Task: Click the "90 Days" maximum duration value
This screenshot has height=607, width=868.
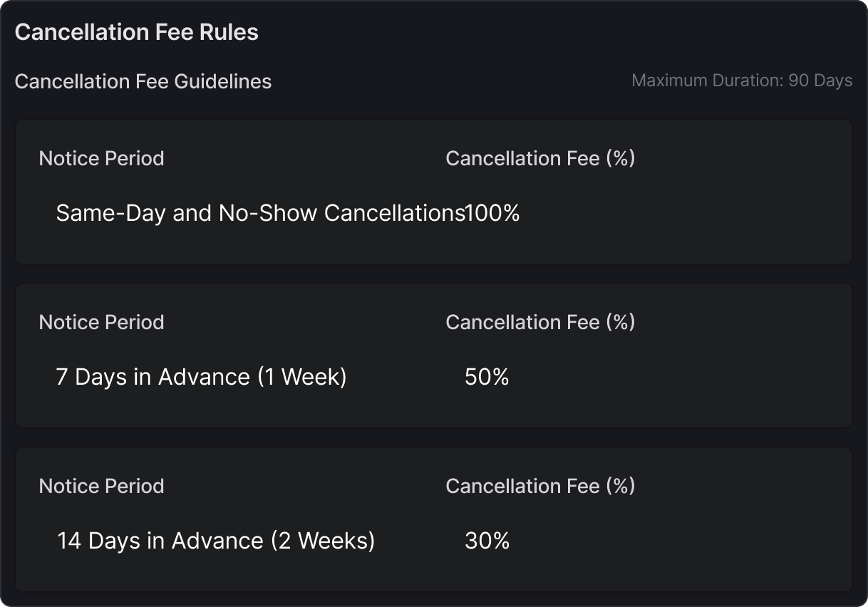Action: point(820,81)
